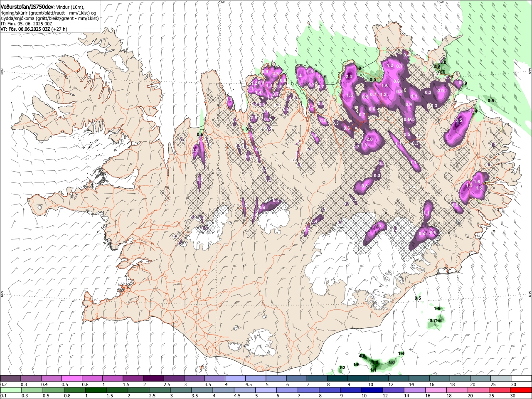Click the '15W' longitude label at top
The height and width of the screenshot is (399, 532).
click(x=440, y=2)
